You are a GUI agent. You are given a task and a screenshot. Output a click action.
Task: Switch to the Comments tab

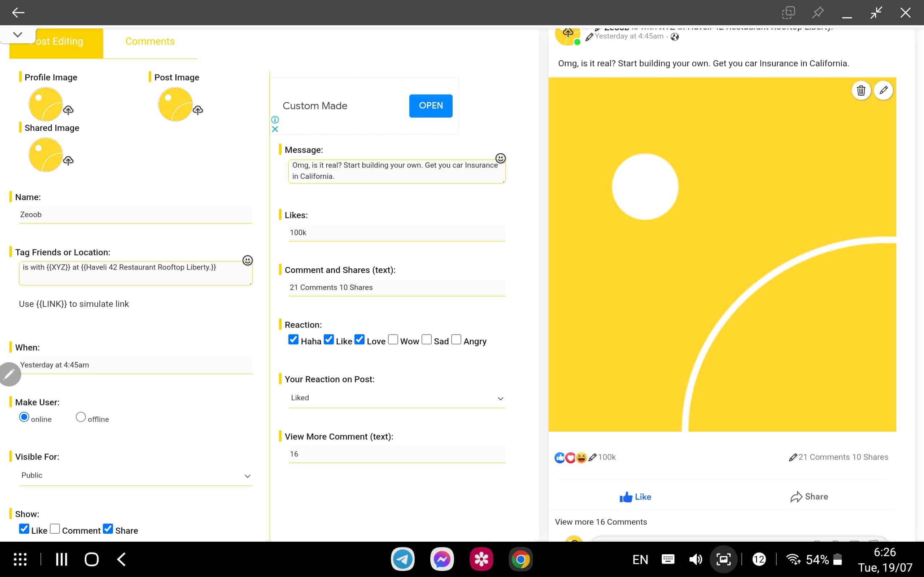[x=150, y=41]
